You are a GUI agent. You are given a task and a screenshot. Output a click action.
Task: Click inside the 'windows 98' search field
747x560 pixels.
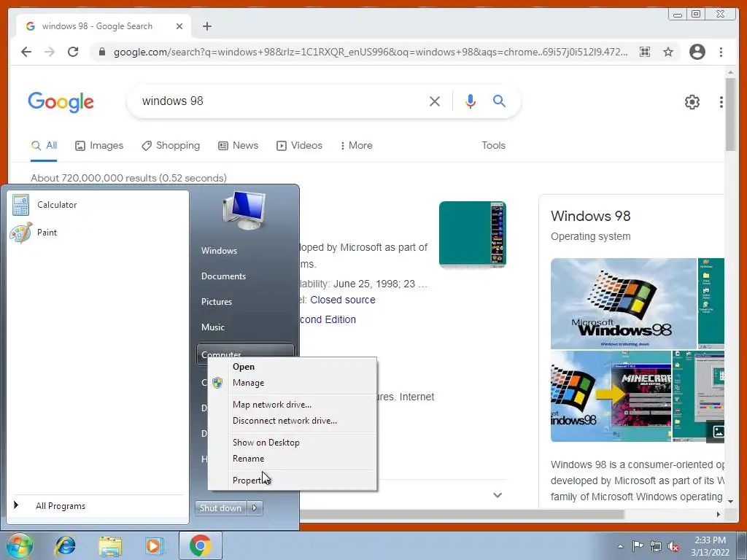(281, 101)
